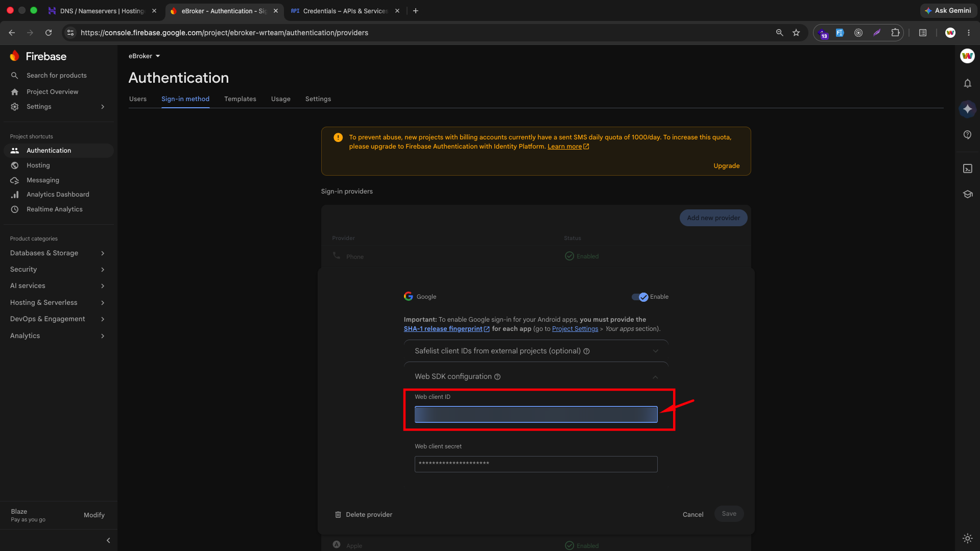The width and height of the screenshot is (980, 551).
Task: Open the help question mark icon
Action: coord(967,135)
